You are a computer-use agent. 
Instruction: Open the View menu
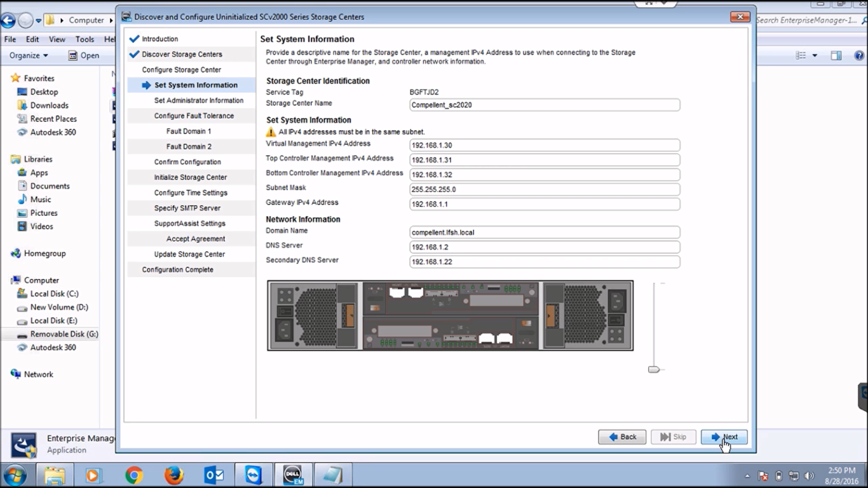coord(57,39)
